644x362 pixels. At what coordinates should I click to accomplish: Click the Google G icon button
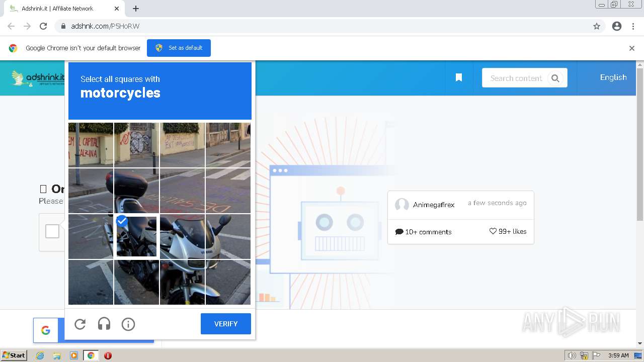[46, 330]
